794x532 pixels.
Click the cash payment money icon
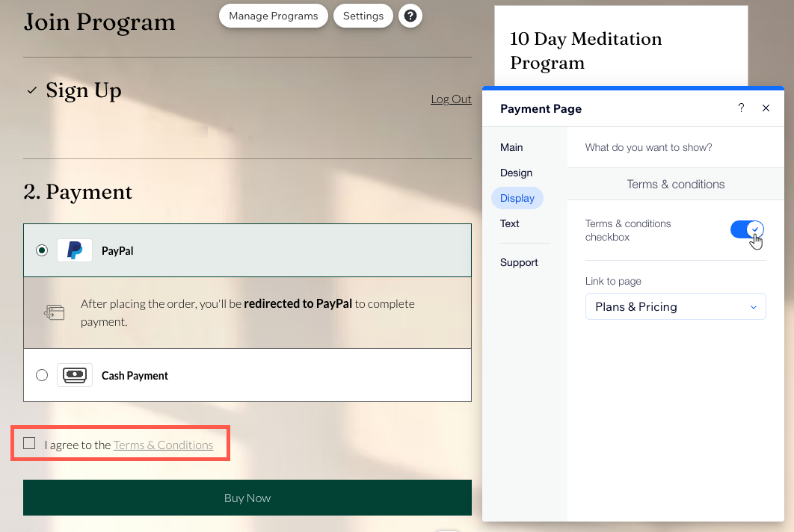click(x=74, y=375)
